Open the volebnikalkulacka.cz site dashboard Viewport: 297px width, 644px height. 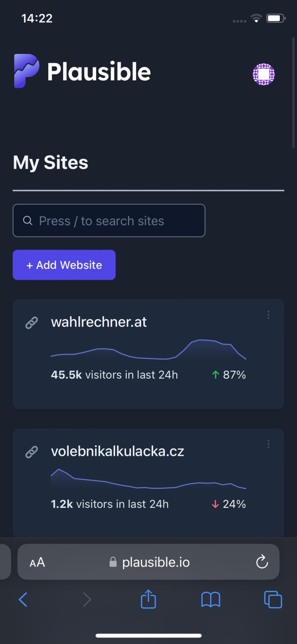pyautogui.click(x=117, y=452)
